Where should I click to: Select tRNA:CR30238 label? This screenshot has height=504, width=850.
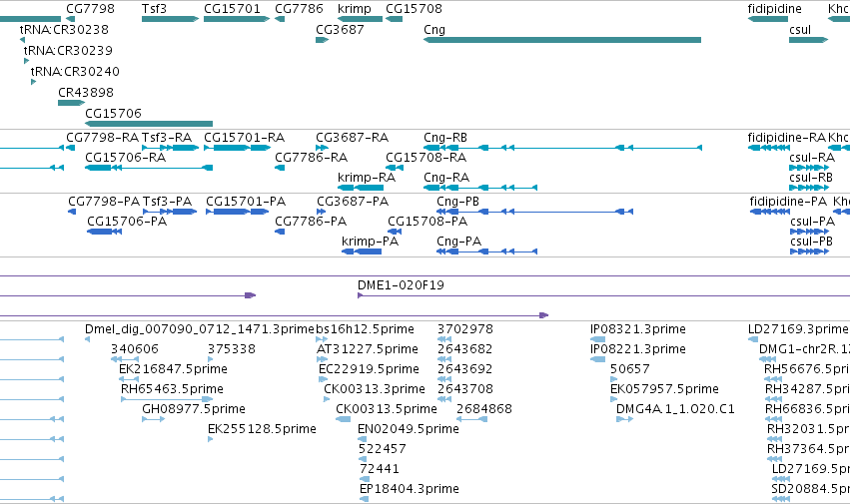[x=64, y=29]
